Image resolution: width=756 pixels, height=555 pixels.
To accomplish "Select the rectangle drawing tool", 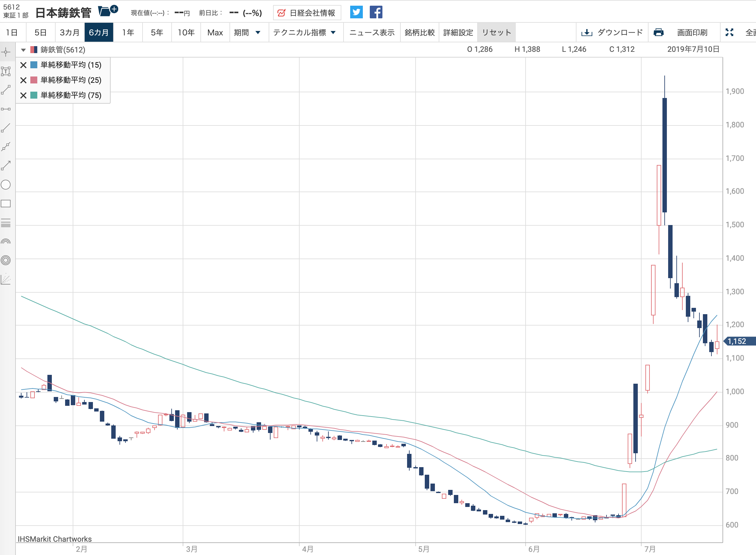I will point(6,204).
